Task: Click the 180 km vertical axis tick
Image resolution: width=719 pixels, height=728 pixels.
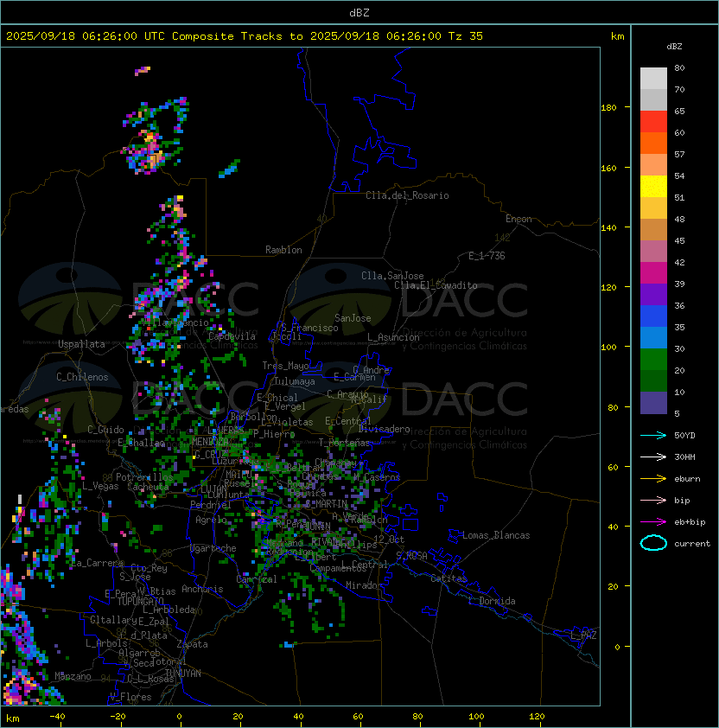Action: pos(608,107)
